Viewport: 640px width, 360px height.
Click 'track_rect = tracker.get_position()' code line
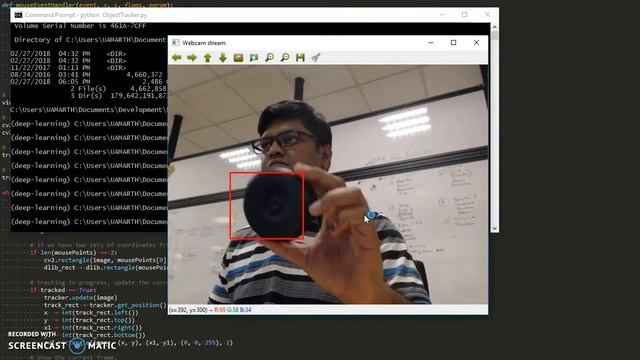coord(105,305)
